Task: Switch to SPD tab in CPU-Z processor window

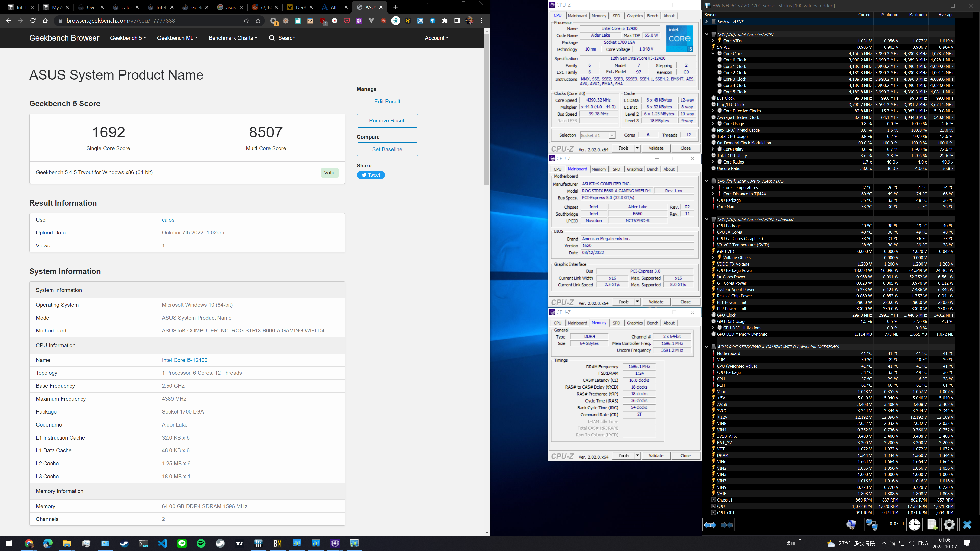Action: pyautogui.click(x=616, y=16)
